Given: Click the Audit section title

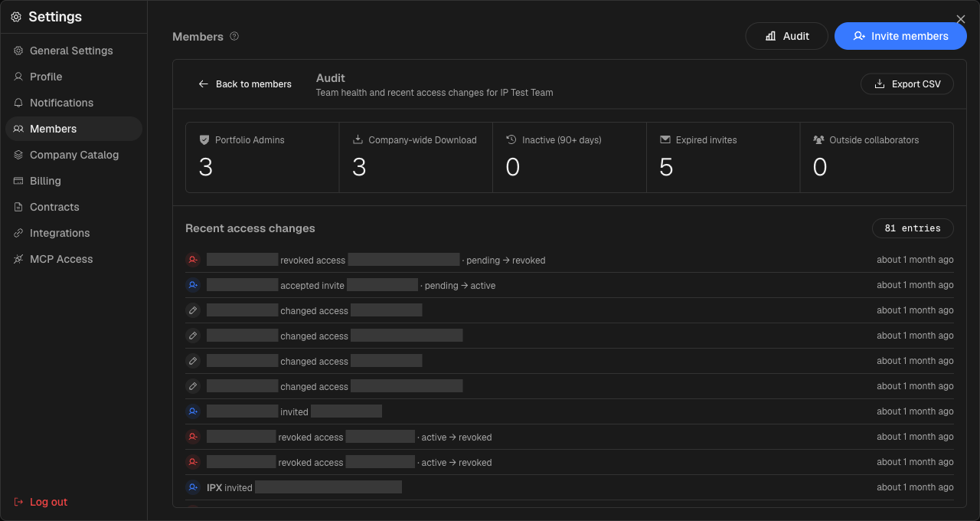Looking at the screenshot, I should pos(331,78).
